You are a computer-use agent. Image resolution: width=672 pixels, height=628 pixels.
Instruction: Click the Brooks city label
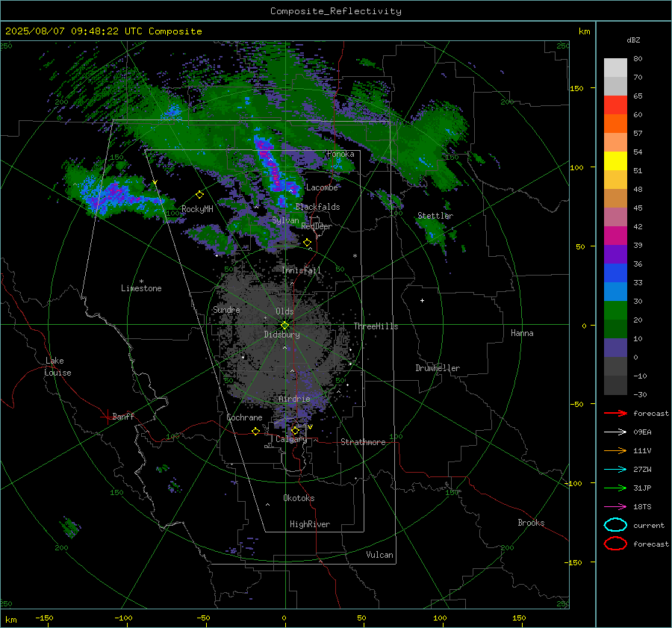click(x=531, y=523)
